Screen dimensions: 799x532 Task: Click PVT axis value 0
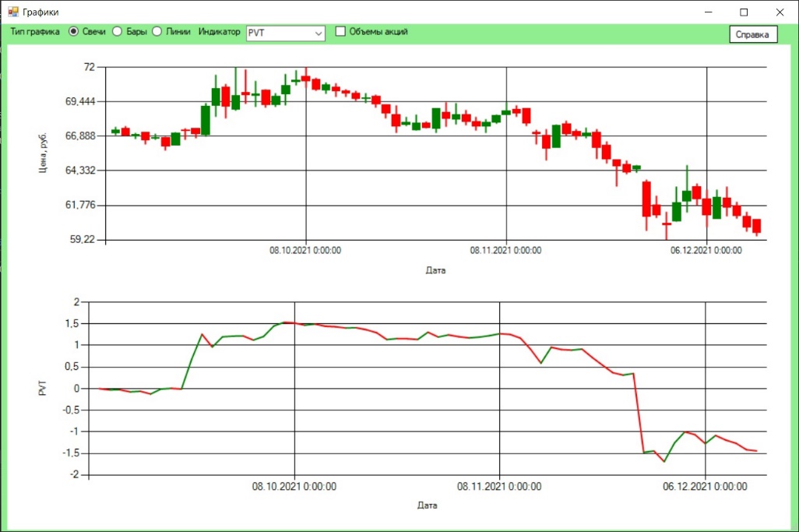pyautogui.click(x=77, y=389)
